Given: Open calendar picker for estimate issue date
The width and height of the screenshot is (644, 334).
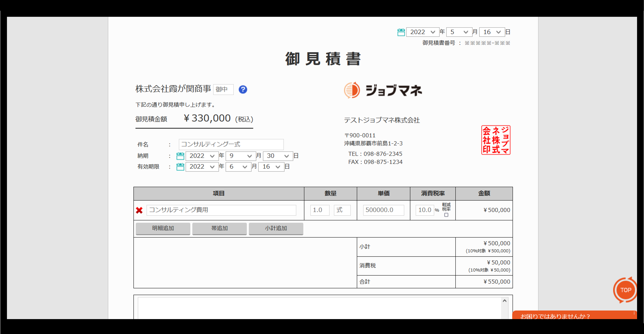Looking at the screenshot, I should pyautogui.click(x=401, y=32).
